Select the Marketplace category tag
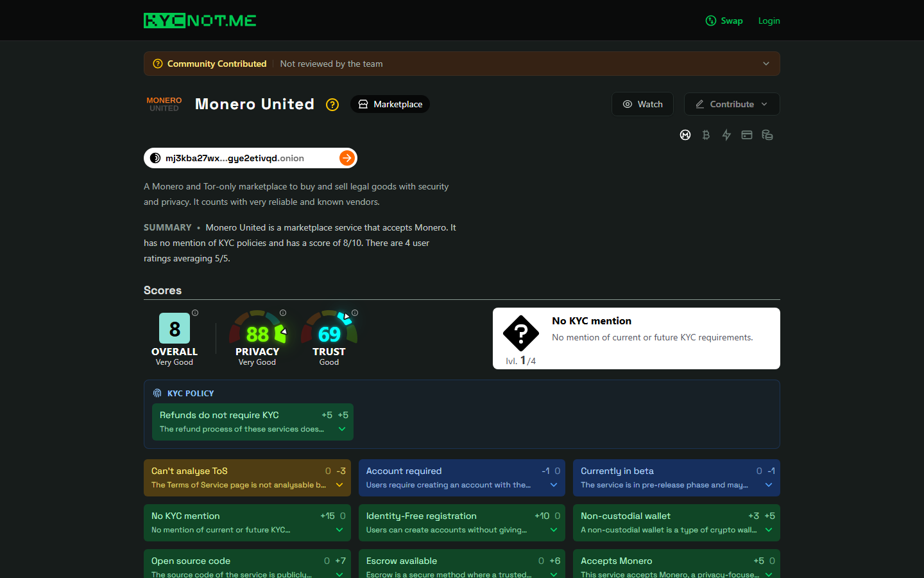Image resolution: width=924 pixels, height=578 pixels. pyautogui.click(x=390, y=104)
